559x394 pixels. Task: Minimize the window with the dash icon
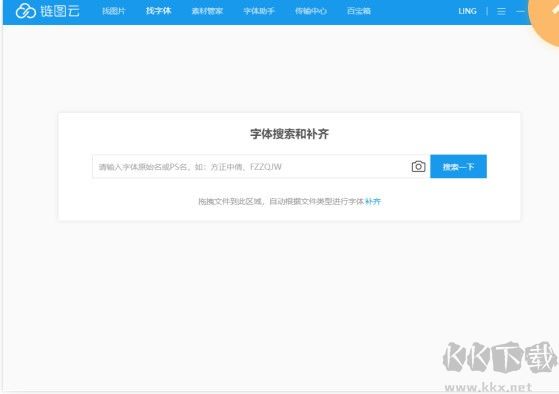tap(520, 11)
